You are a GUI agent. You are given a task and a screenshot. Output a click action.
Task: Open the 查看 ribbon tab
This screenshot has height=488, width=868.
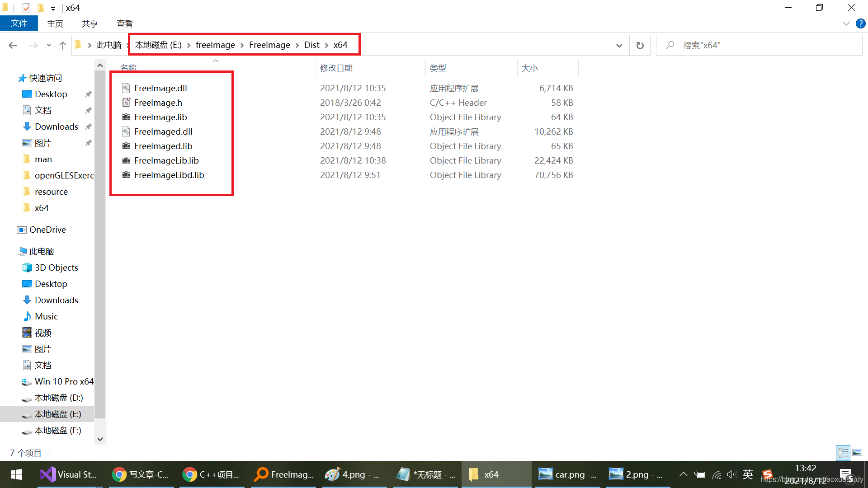124,23
